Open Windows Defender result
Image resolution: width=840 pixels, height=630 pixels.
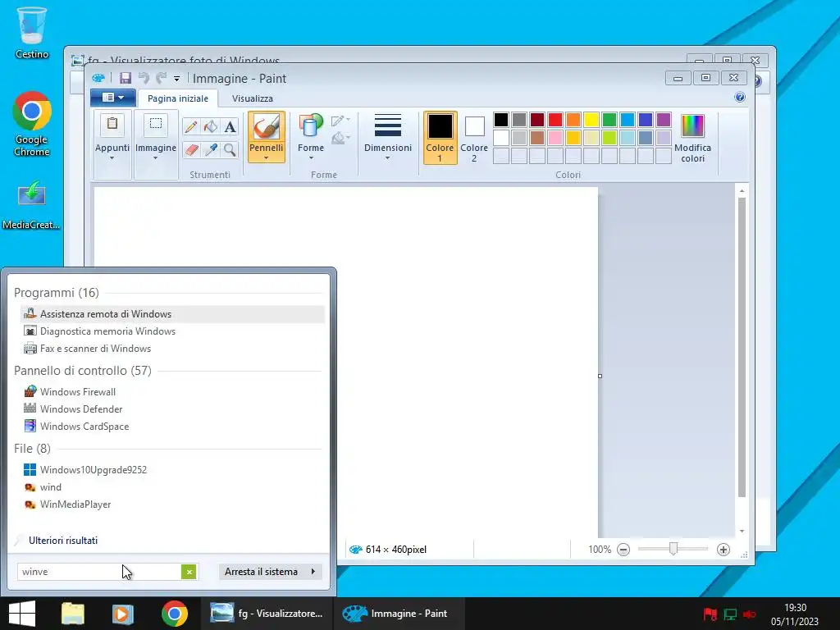pos(172,409)
